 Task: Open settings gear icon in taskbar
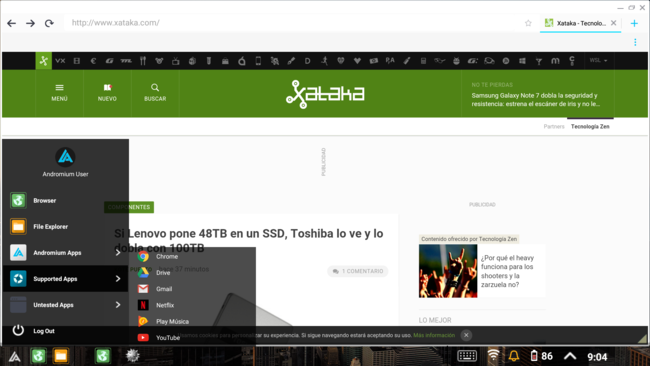[132, 356]
